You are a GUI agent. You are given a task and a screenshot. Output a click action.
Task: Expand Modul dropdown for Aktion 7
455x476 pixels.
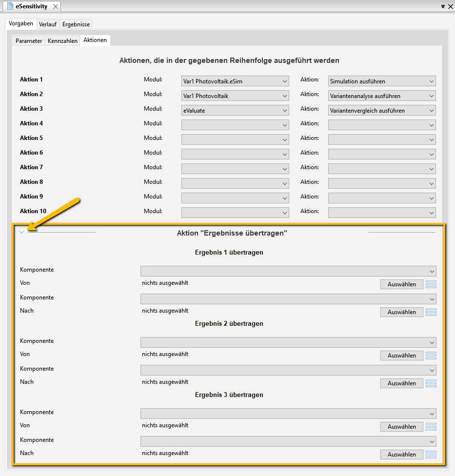click(235, 169)
